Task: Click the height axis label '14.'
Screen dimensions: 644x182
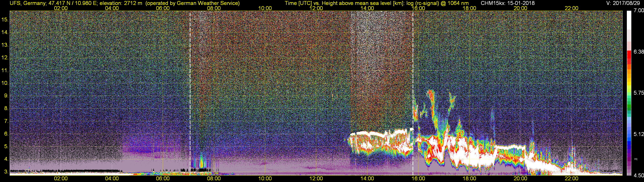Action: [5, 32]
